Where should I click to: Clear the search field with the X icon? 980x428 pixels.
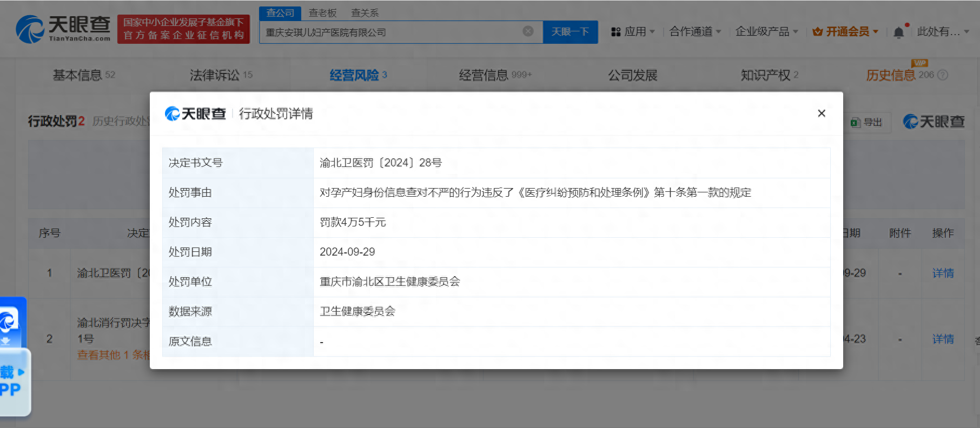click(528, 31)
